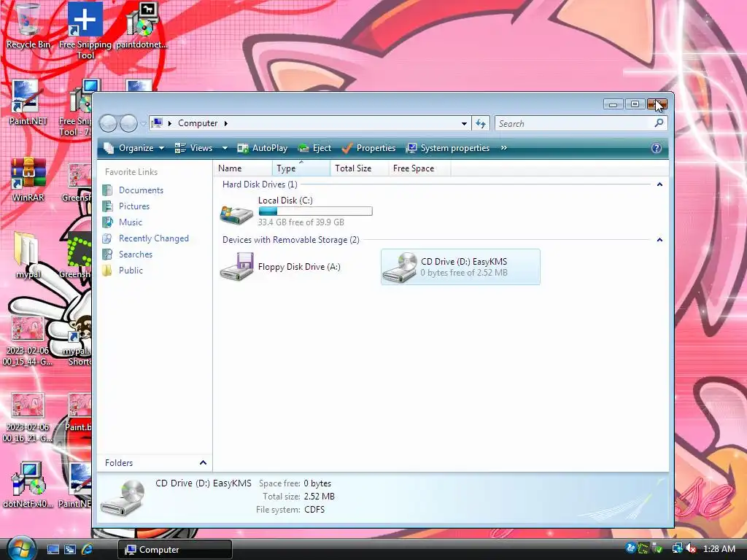The width and height of the screenshot is (747, 560).
Task: Click the Computer breadcrumb in address bar
Action: 198,123
